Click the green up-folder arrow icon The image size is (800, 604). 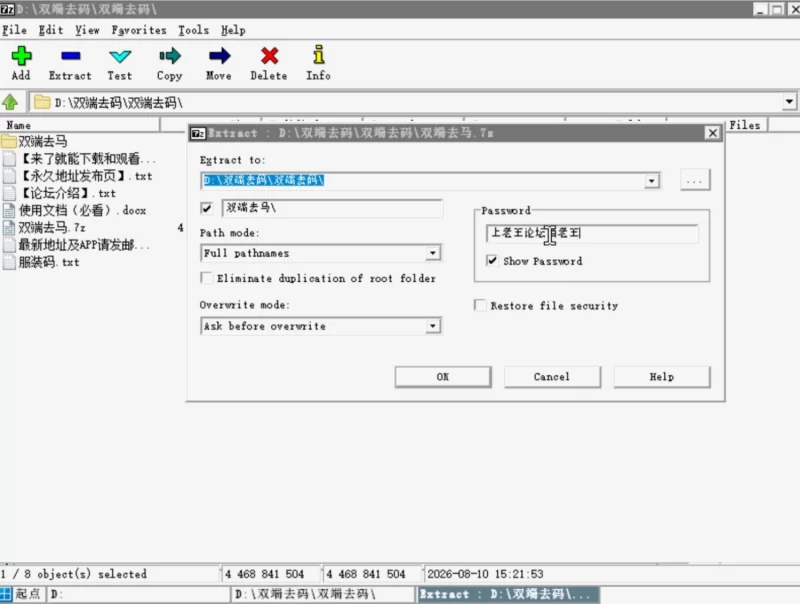(10, 102)
